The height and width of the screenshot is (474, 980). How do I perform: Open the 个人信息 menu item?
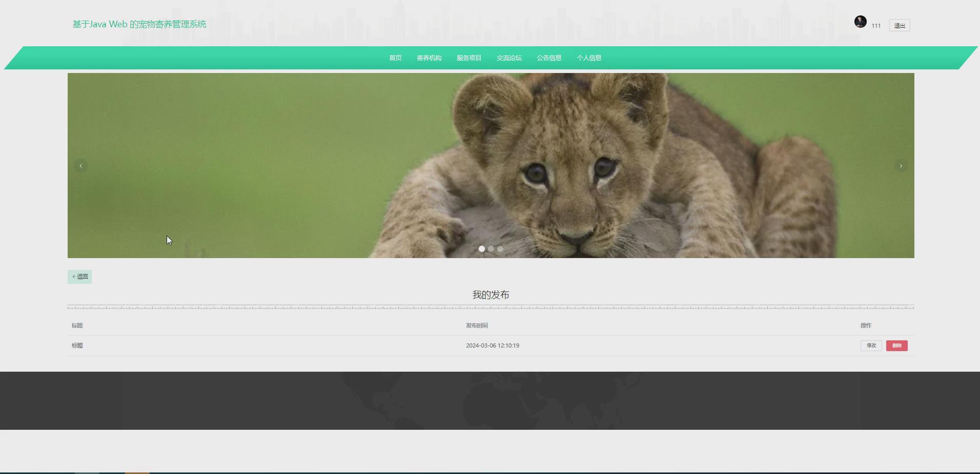[x=589, y=58]
